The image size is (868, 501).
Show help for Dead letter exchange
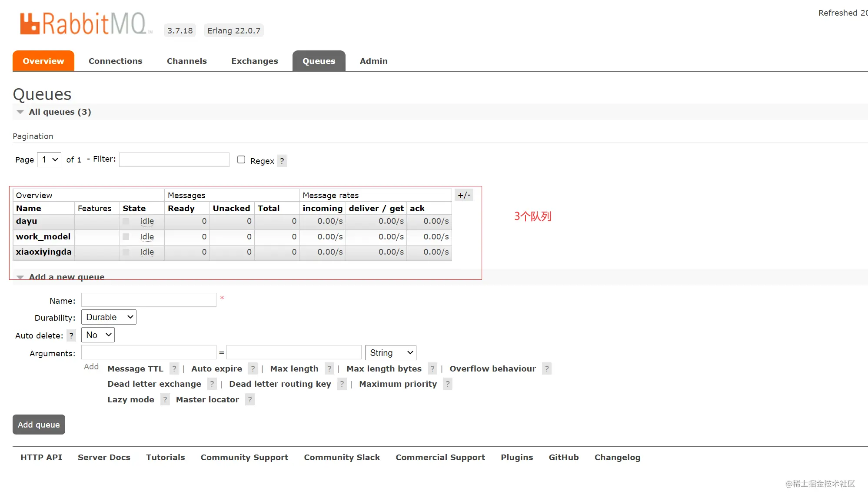click(x=212, y=384)
